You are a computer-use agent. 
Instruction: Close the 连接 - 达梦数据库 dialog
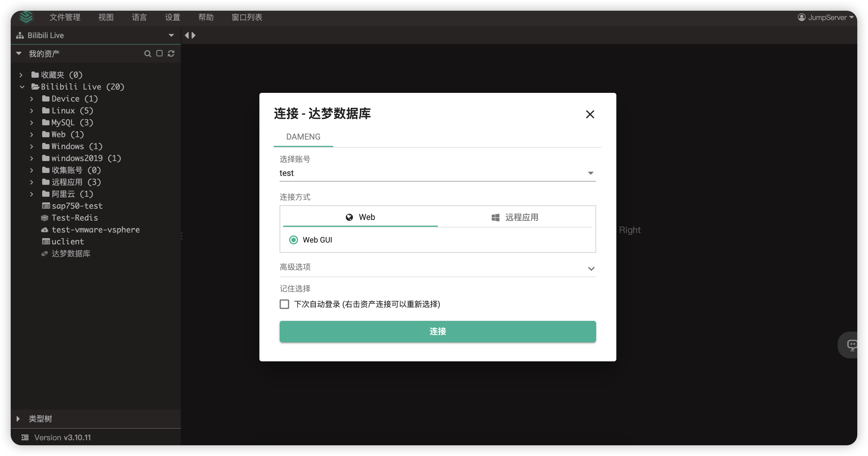pos(590,114)
